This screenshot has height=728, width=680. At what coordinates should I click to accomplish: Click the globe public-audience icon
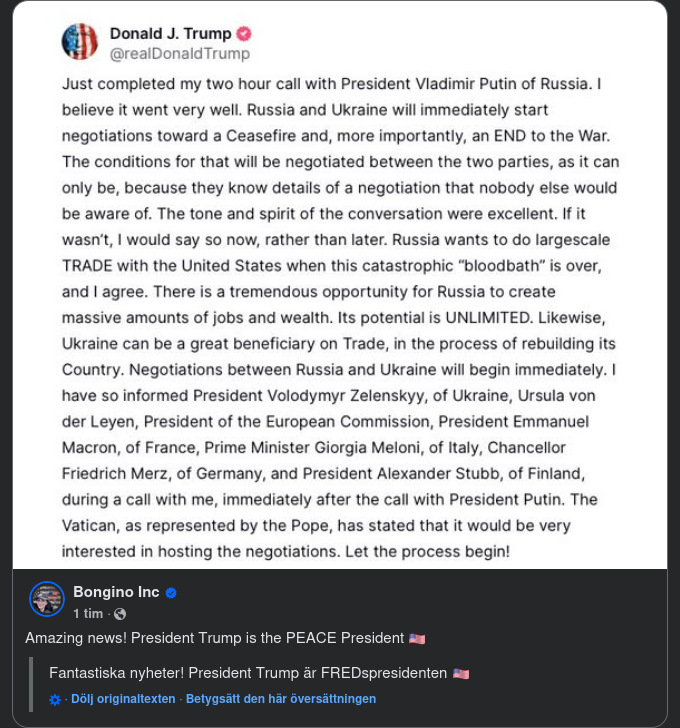point(120,614)
